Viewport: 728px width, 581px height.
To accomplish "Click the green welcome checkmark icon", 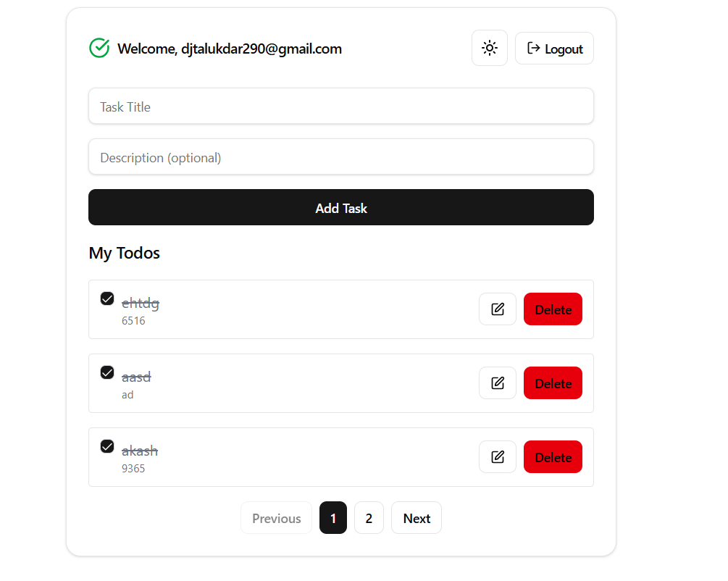I will 99,48.
